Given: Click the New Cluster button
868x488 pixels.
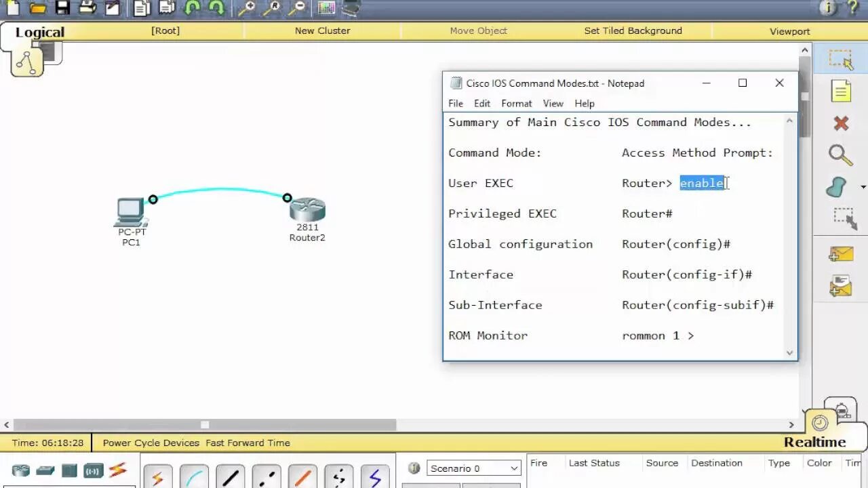Looking at the screenshot, I should [x=323, y=31].
